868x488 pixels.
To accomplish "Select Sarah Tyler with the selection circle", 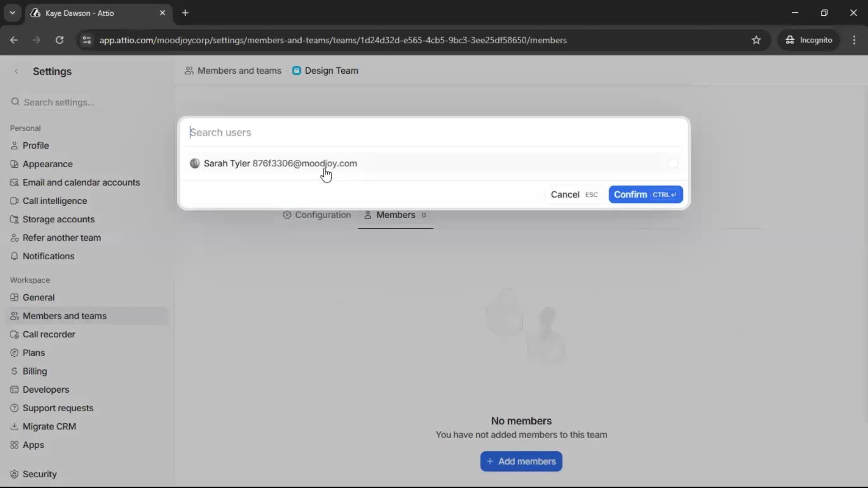I will 673,163.
